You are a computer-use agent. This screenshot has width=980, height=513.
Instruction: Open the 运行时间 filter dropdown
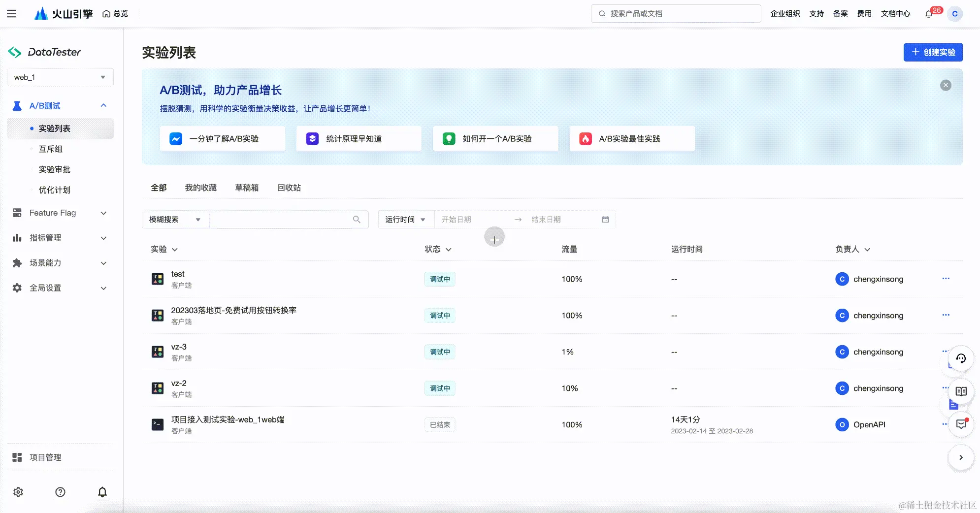(x=406, y=220)
